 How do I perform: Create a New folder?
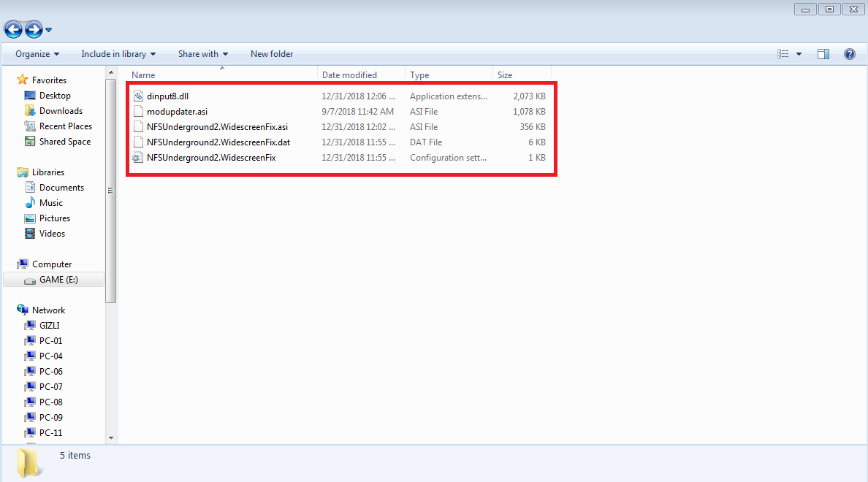tap(272, 54)
